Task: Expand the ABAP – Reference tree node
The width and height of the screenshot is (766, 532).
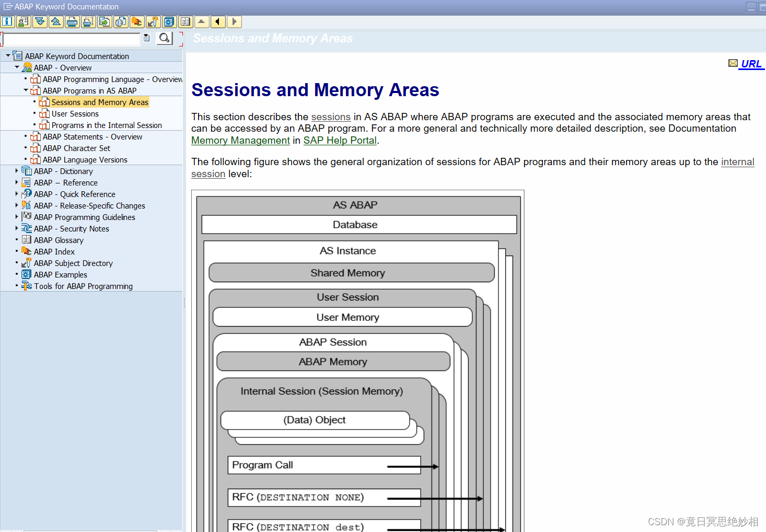Action: click(17, 182)
